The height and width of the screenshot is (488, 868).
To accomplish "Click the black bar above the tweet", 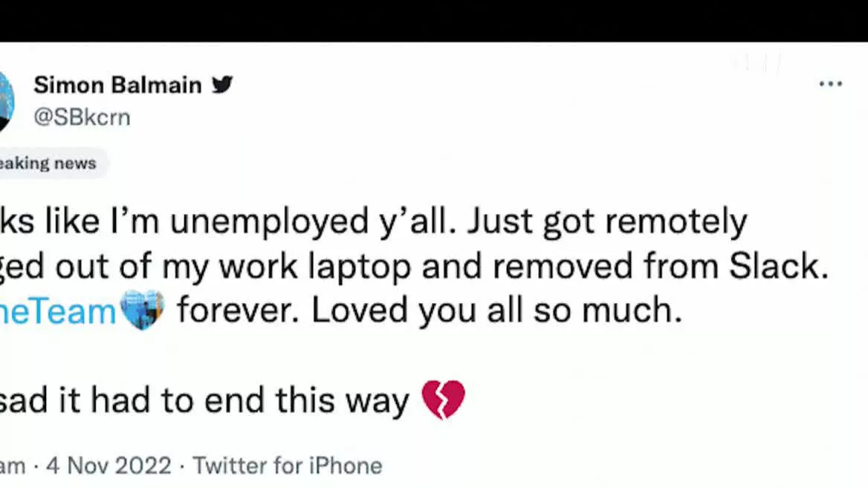I will coord(434,21).
